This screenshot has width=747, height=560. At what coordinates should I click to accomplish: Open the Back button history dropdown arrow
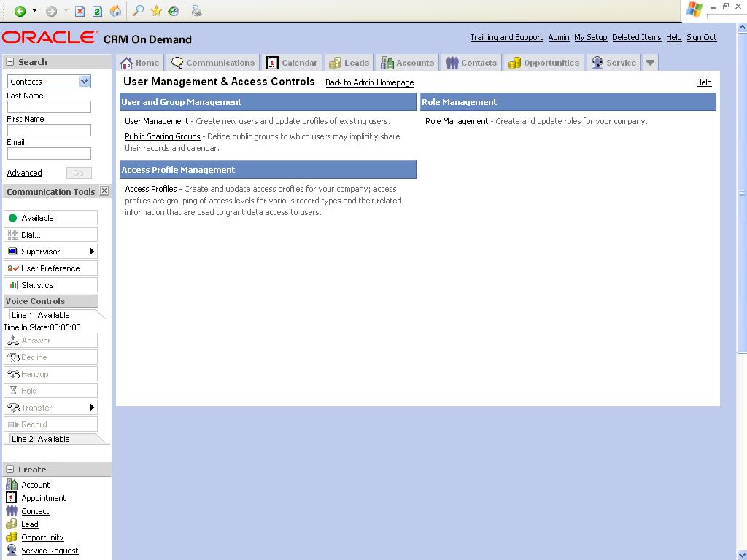pos(34,11)
